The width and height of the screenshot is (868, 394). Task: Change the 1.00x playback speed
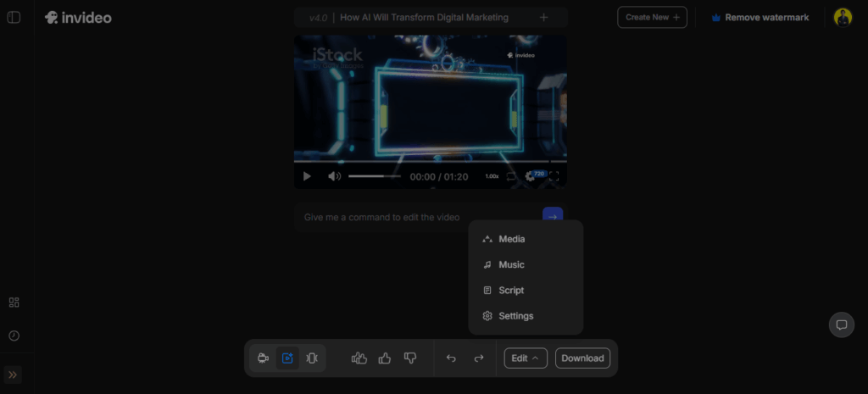point(492,176)
